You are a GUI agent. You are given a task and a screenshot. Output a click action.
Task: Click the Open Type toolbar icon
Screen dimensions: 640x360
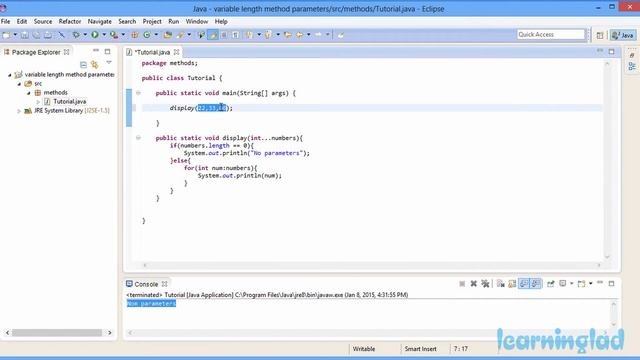pos(167,35)
